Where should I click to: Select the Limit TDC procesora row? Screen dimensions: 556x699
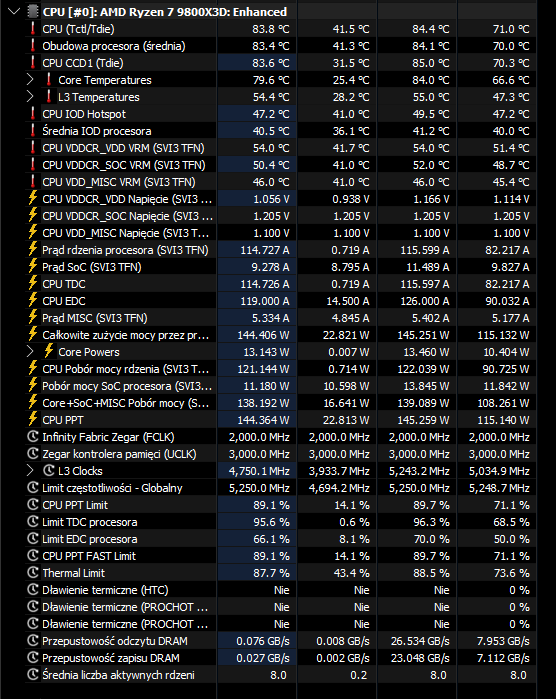click(x=281, y=522)
